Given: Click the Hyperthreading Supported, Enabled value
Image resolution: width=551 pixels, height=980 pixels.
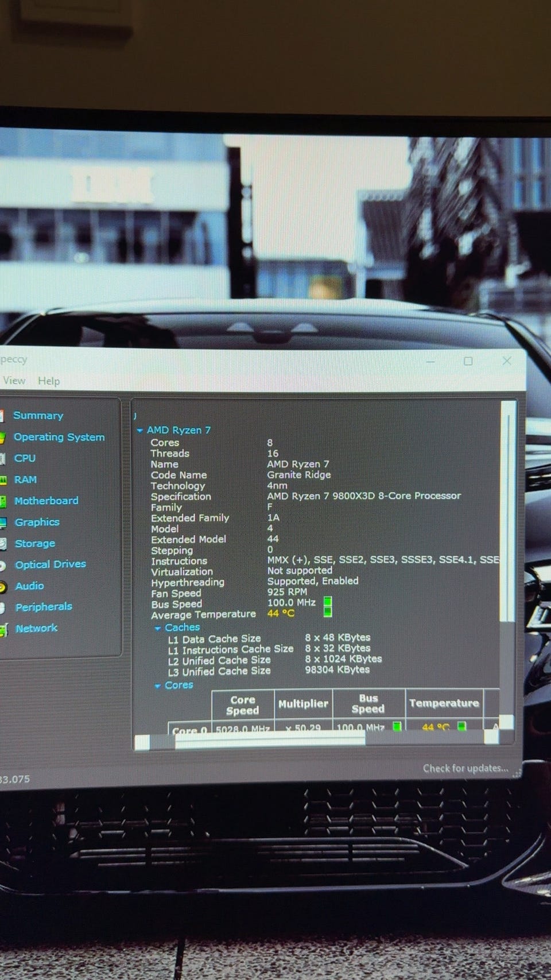Looking at the screenshot, I should 313,581.
